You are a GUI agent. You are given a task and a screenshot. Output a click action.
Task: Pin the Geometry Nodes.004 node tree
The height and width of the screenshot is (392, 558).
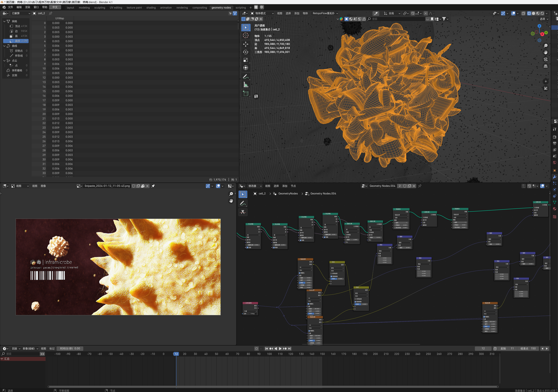tap(420, 186)
